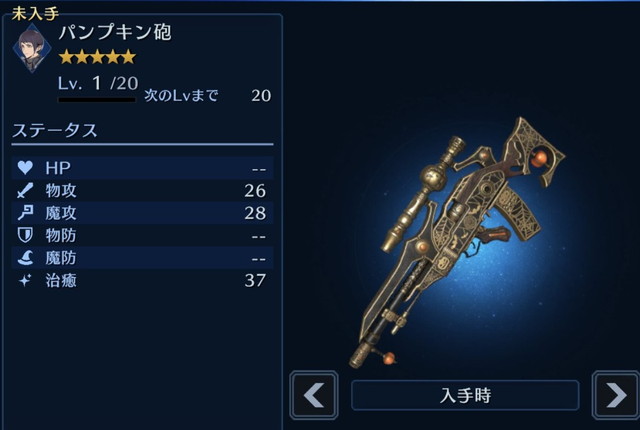Click the shield icon for 物防
640x430 pixels.
click(25, 235)
